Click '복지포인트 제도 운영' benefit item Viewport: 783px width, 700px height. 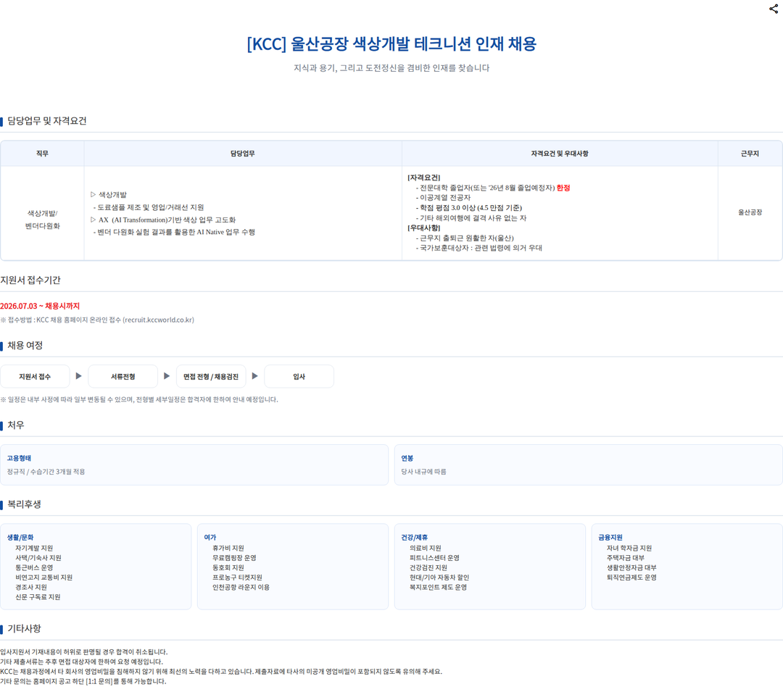click(x=439, y=587)
